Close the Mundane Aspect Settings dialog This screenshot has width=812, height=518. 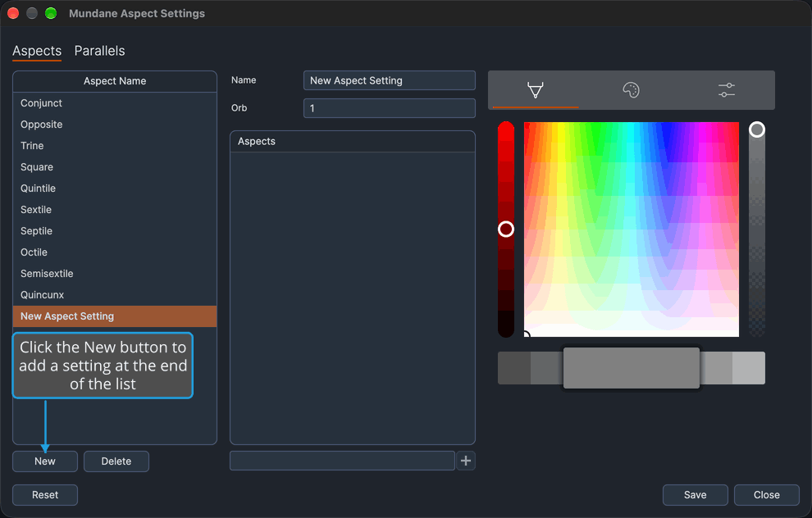(766, 495)
